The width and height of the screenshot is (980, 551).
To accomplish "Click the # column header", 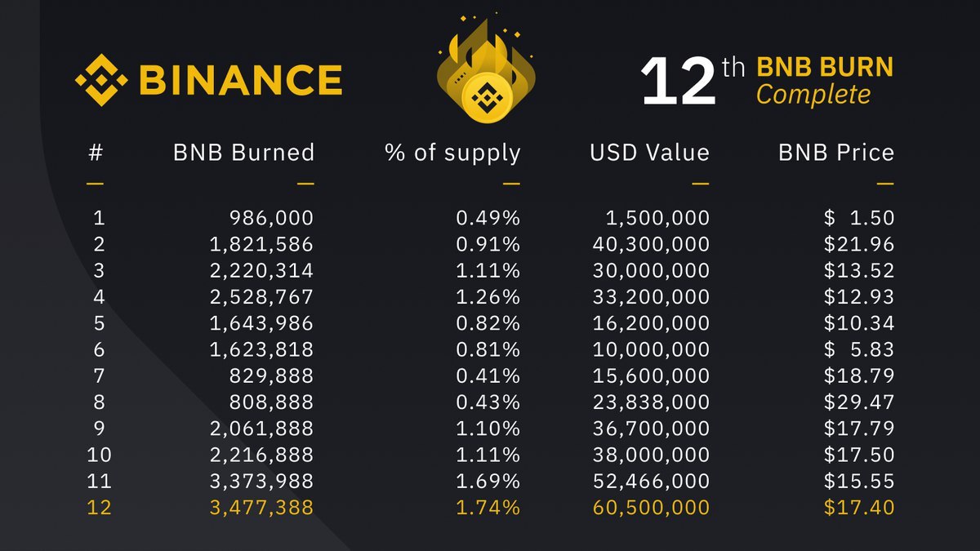I will (x=95, y=153).
